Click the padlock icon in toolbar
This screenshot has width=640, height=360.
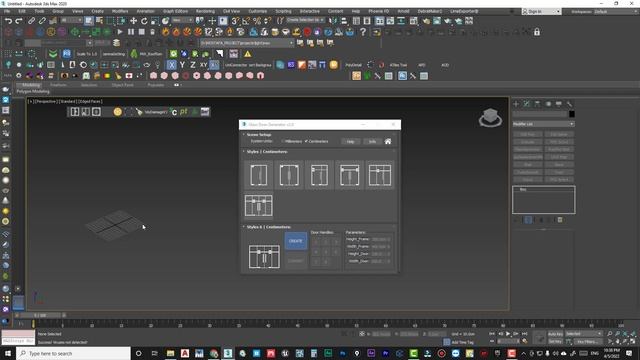click(537, 32)
